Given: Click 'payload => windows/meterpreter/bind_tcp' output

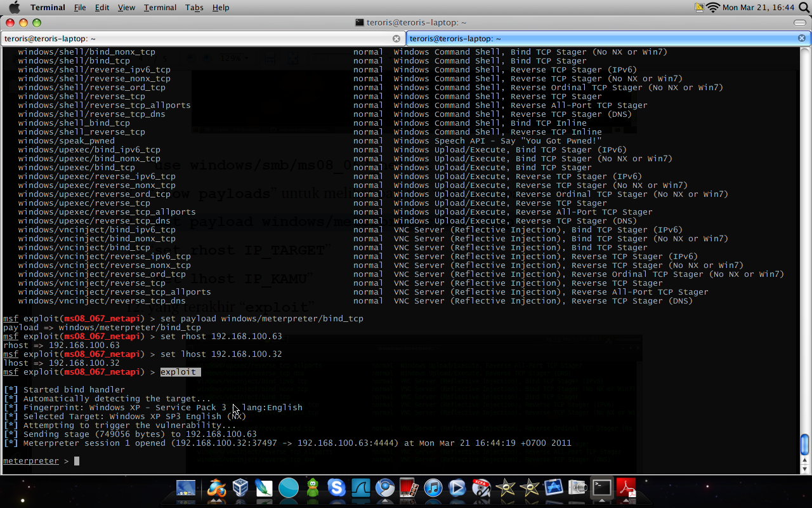Looking at the screenshot, I should (102, 328).
